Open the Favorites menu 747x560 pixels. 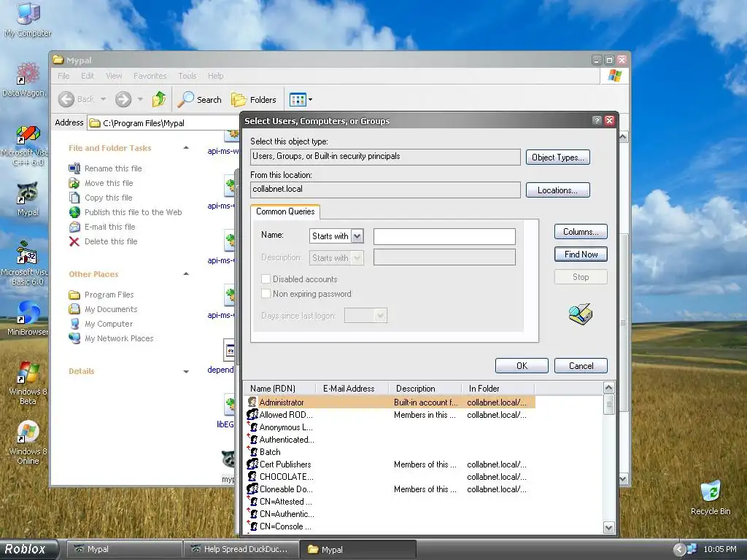pyautogui.click(x=150, y=76)
